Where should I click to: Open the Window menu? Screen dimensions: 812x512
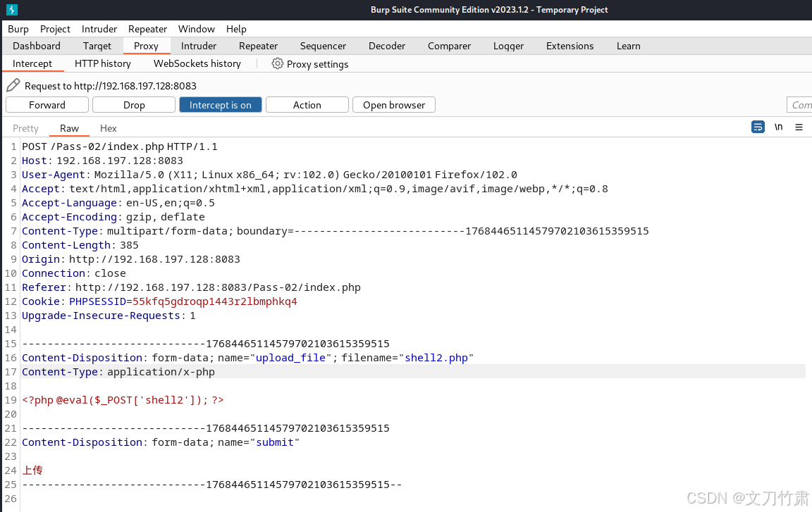click(196, 29)
